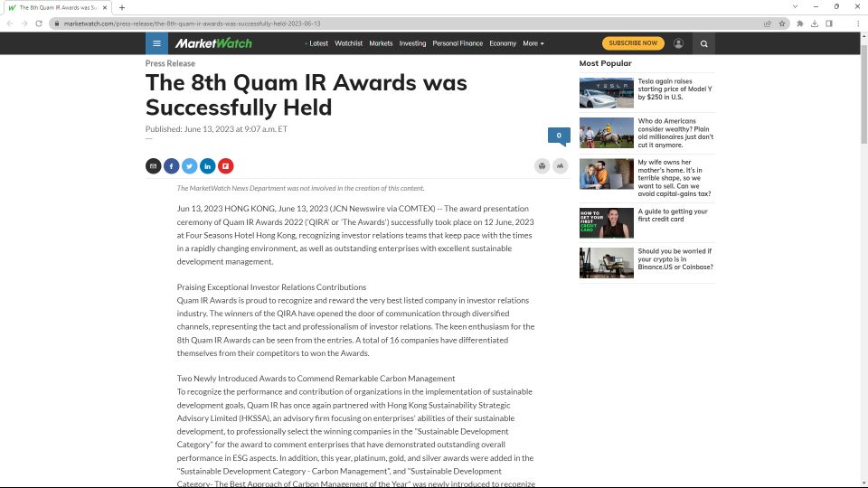Open the Markets menu item
The height and width of the screenshot is (488, 868).
381,43
